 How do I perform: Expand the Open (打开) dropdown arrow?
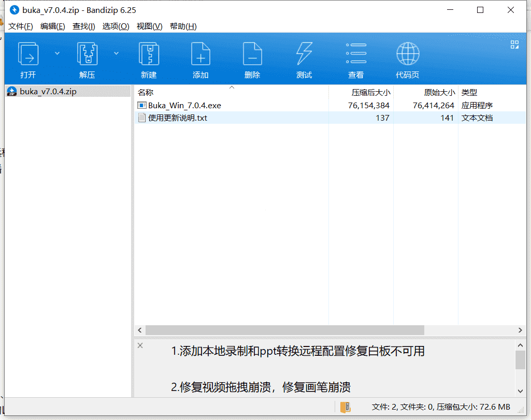pyautogui.click(x=57, y=53)
